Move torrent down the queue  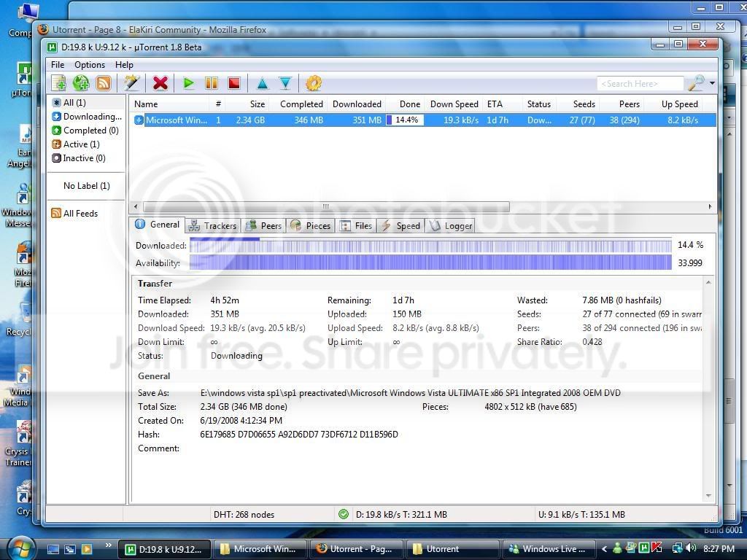[285, 83]
